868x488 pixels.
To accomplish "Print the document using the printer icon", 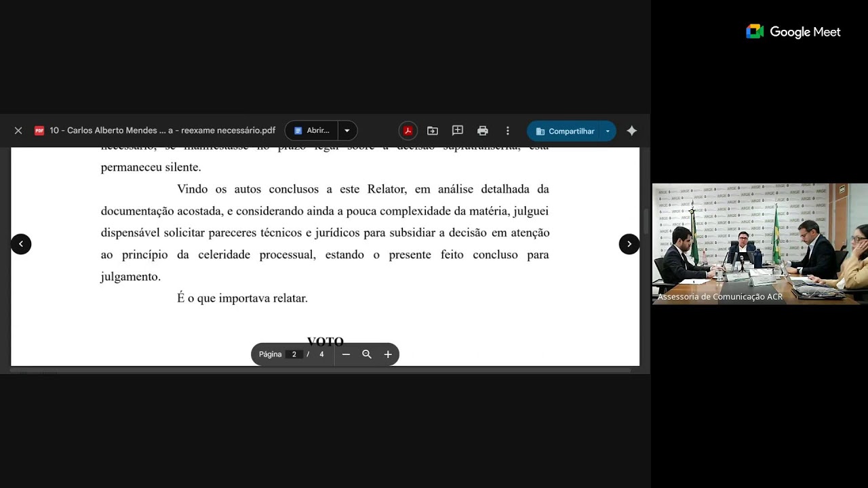I will coord(483,131).
